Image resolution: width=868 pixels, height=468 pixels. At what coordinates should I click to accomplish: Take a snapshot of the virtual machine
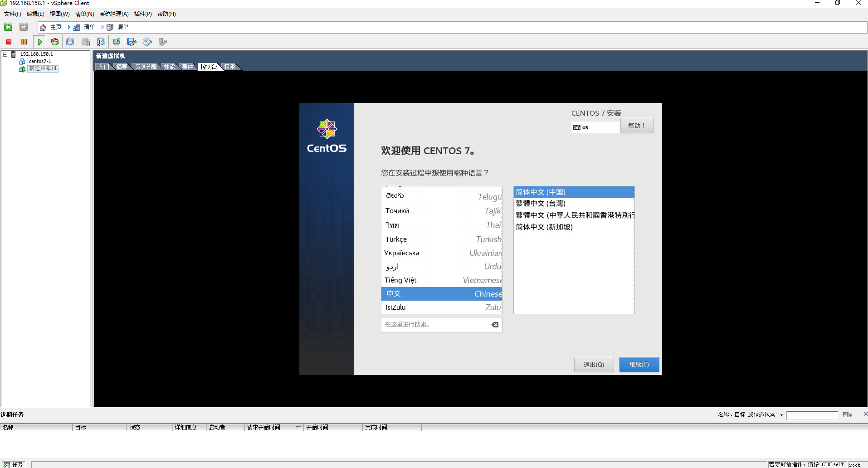point(70,42)
